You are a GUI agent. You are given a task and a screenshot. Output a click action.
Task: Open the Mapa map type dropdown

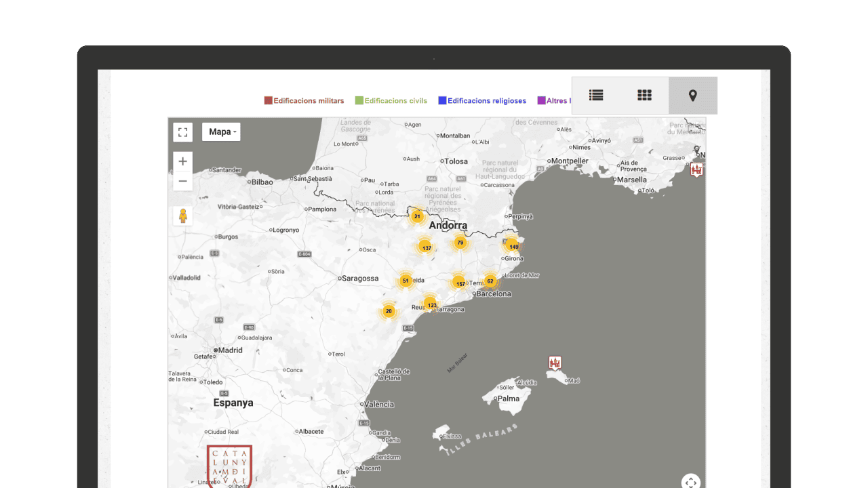coord(222,132)
